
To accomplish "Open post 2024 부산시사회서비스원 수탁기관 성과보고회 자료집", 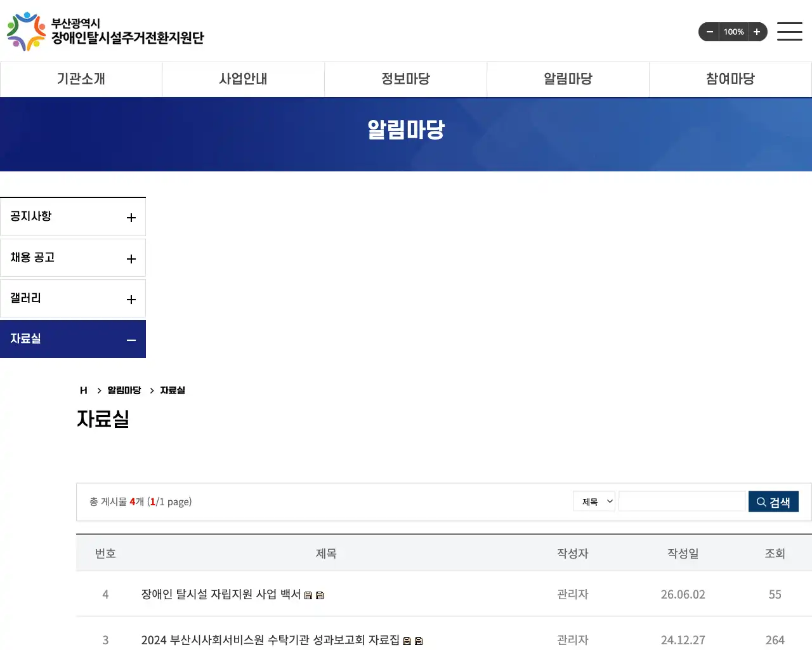I will pyautogui.click(x=270, y=640).
